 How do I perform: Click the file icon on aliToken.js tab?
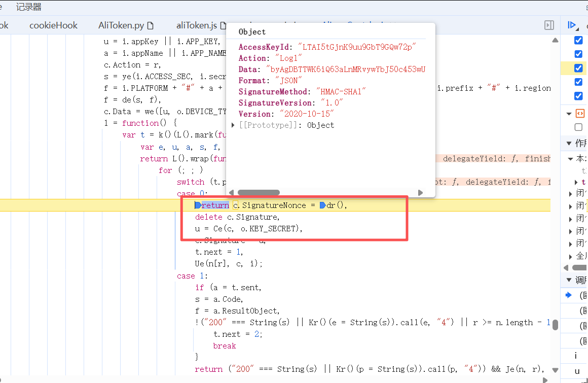pos(223,25)
